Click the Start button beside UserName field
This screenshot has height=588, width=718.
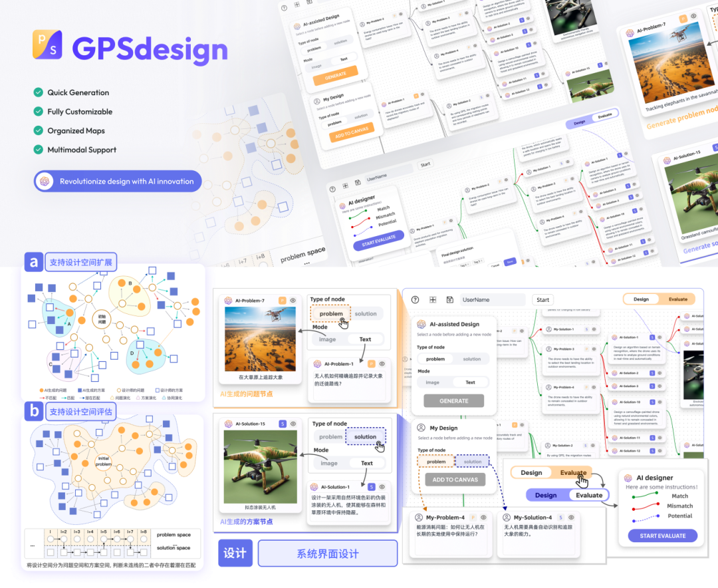coord(542,300)
